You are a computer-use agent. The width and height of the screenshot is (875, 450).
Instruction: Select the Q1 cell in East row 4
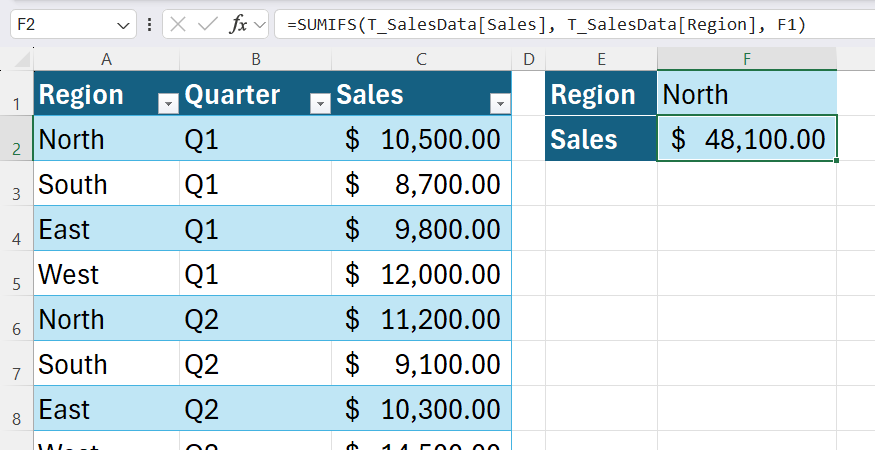256,228
